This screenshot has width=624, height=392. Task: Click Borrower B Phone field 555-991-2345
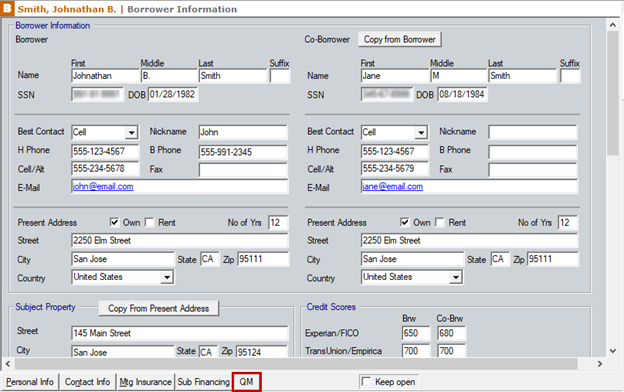pyautogui.click(x=243, y=152)
